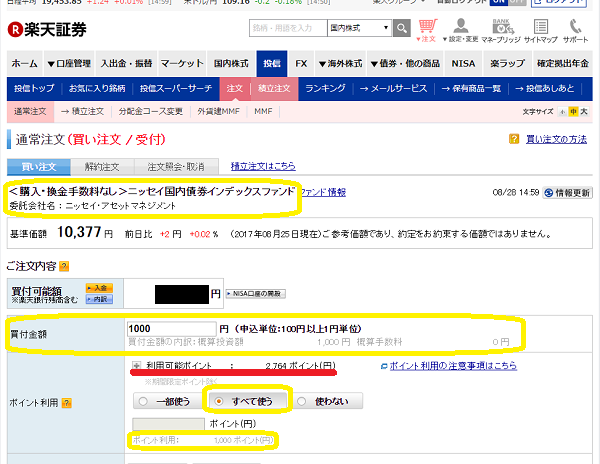Switch to the 解約注文 tab
This screenshot has width=600, height=464.
point(102,167)
